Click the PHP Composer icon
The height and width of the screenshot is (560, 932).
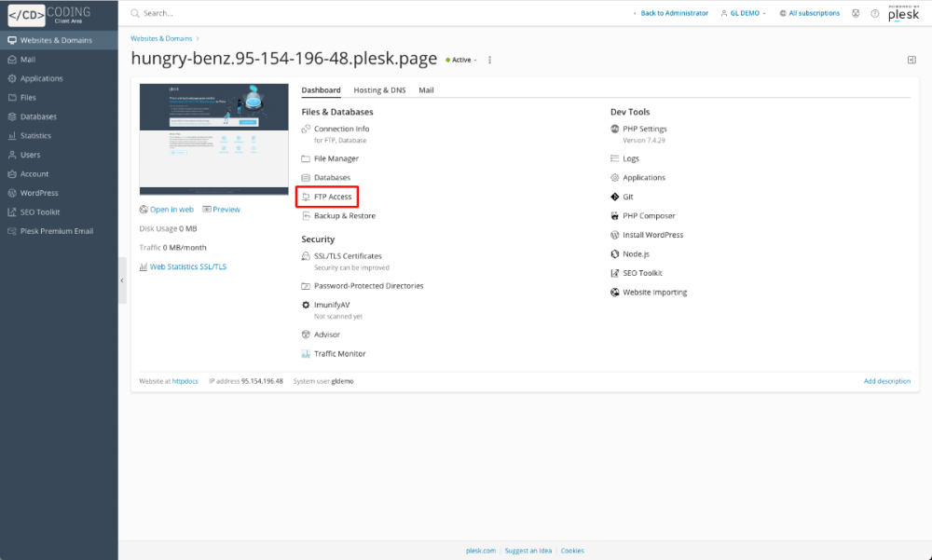pyautogui.click(x=615, y=216)
